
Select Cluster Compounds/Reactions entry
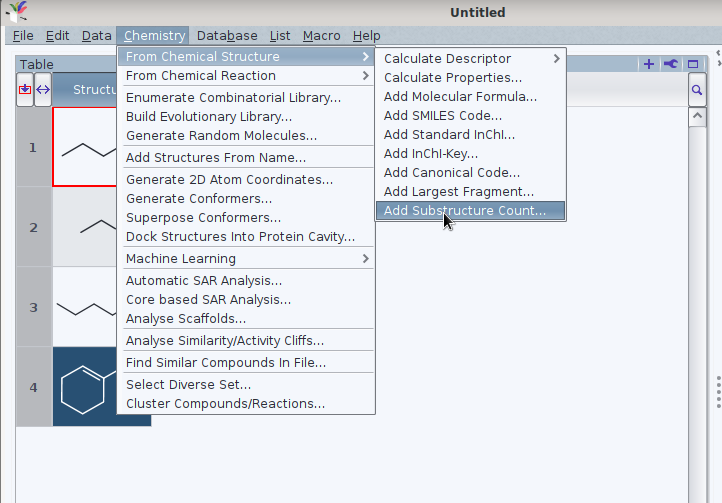coord(225,403)
